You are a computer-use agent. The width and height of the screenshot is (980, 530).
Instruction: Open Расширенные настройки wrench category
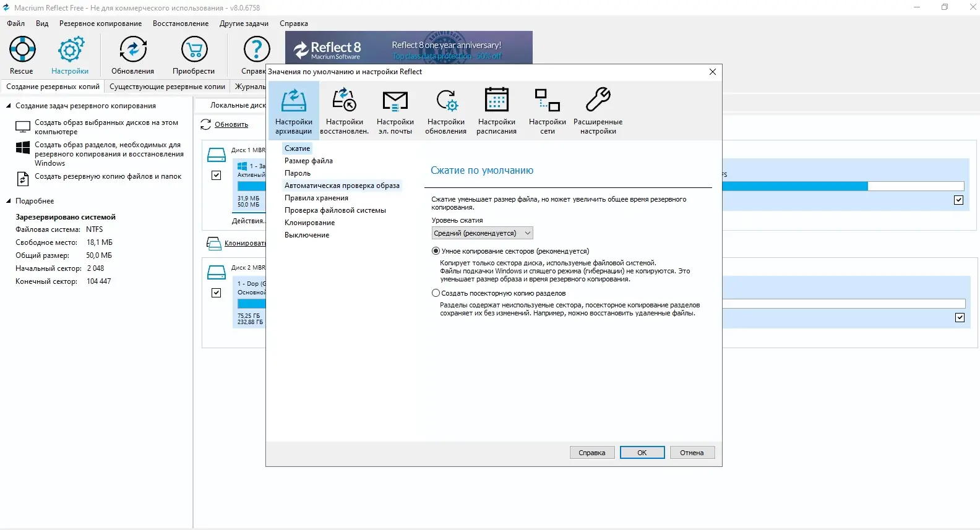click(x=598, y=111)
